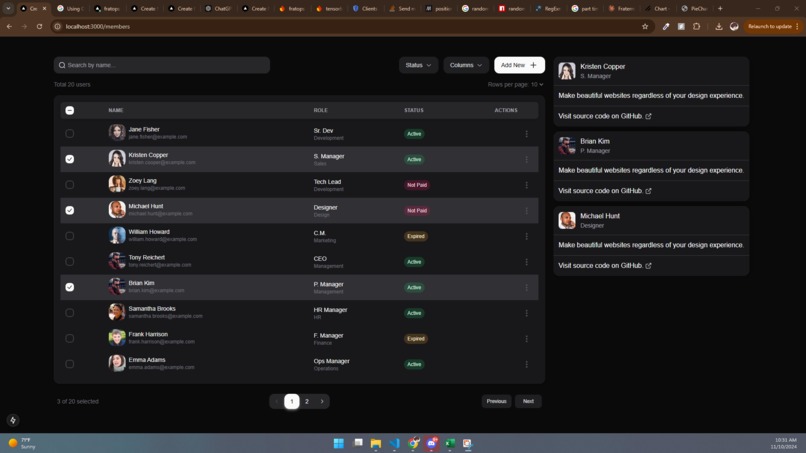Open actions menu for Zoey Lang row
The width and height of the screenshot is (806, 453).
coord(526,185)
